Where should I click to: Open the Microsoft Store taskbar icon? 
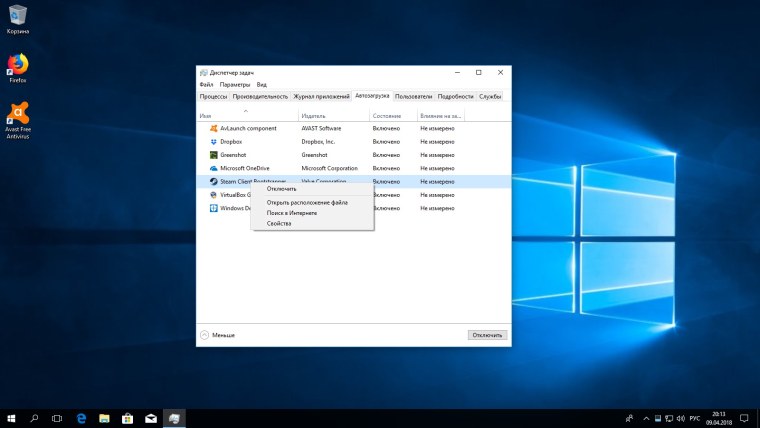127,417
